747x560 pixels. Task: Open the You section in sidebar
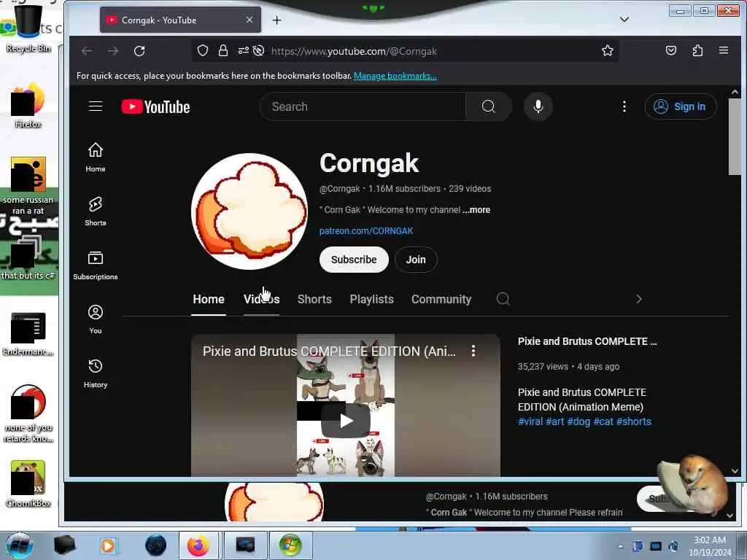[96, 319]
